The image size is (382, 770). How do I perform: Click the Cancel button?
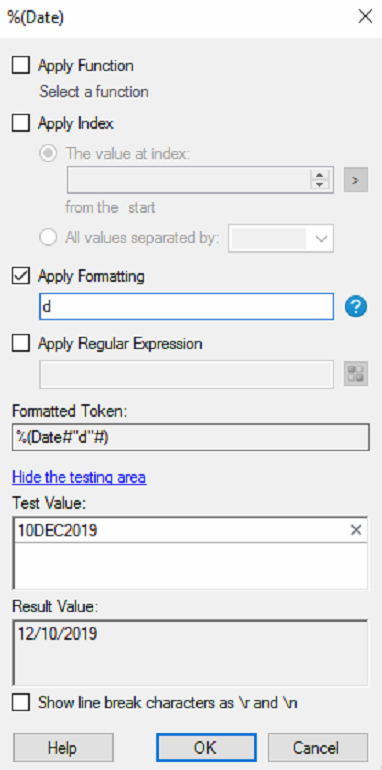click(318, 747)
